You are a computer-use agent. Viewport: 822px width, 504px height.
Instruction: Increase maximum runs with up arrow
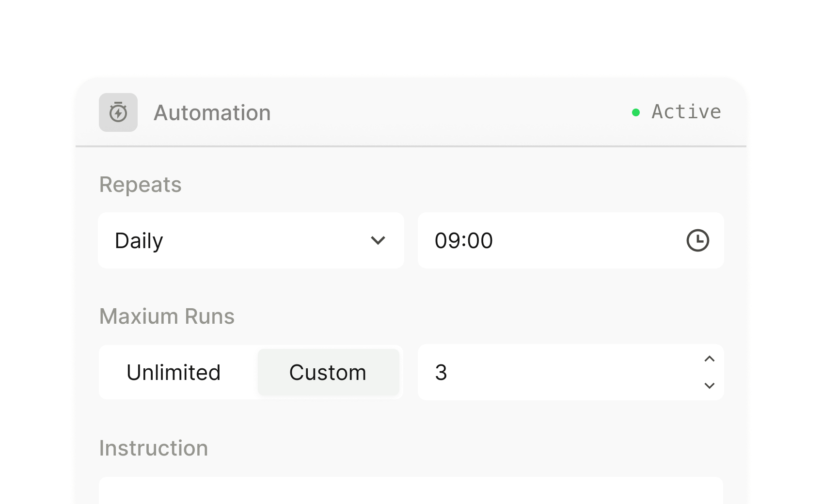[x=710, y=359]
